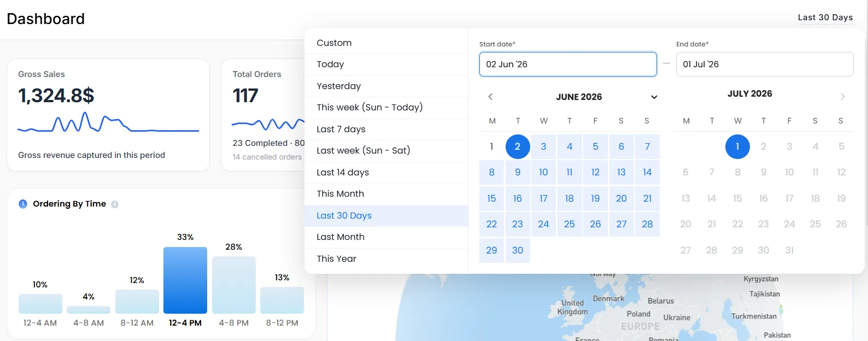Viewport: 868px width, 341px height.
Task: Click United Kingdom on the map
Action: click(572, 307)
